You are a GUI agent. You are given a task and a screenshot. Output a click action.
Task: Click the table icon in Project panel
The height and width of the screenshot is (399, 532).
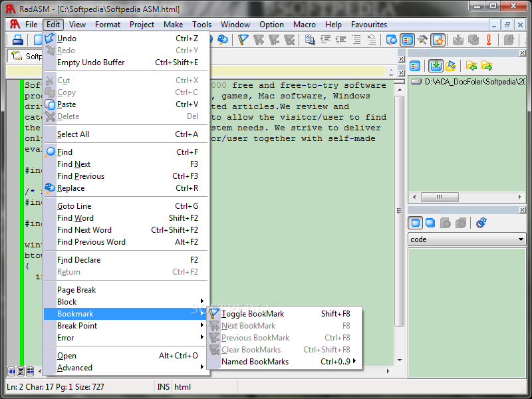tap(415, 66)
